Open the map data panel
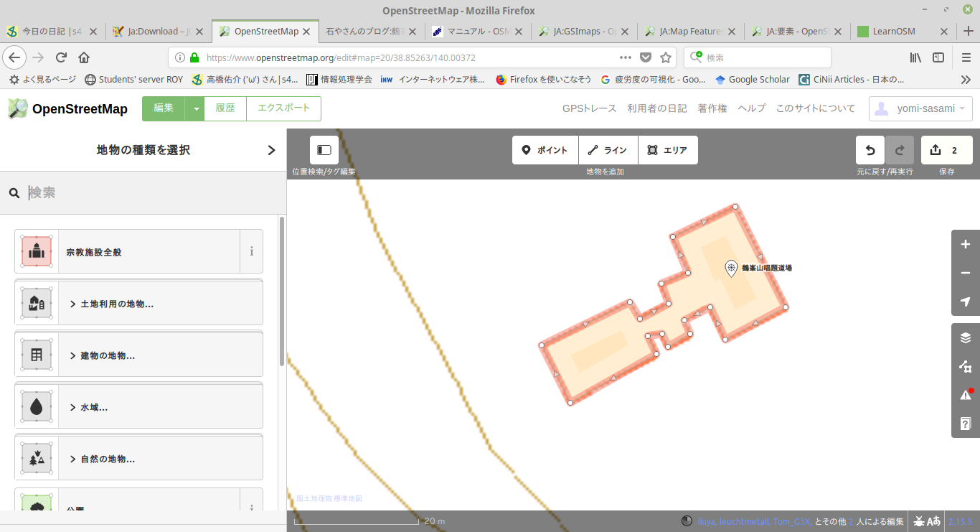The height and width of the screenshot is (532, 980). [965, 366]
